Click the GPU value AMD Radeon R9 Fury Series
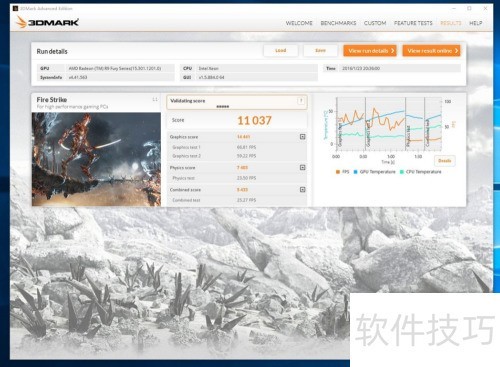 pyautogui.click(x=115, y=68)
